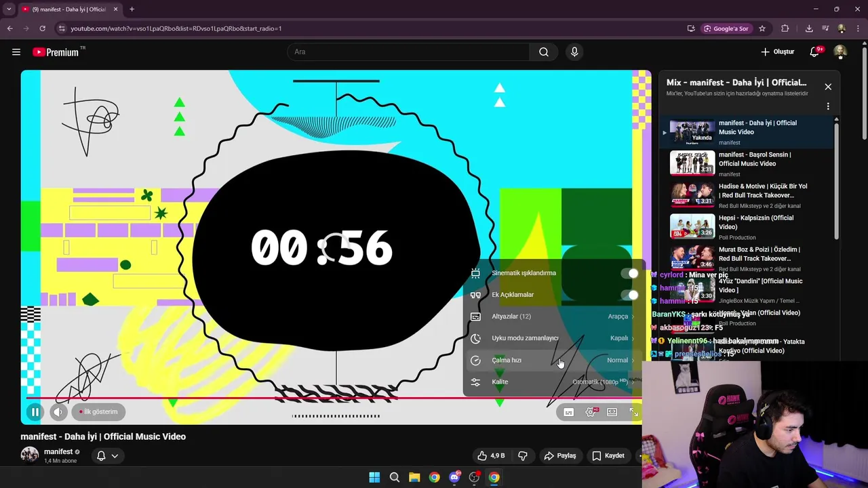Screen dimensions: 868x488
Task: Toggle Ek Açıklamalar switch
Action: (629, 295)
